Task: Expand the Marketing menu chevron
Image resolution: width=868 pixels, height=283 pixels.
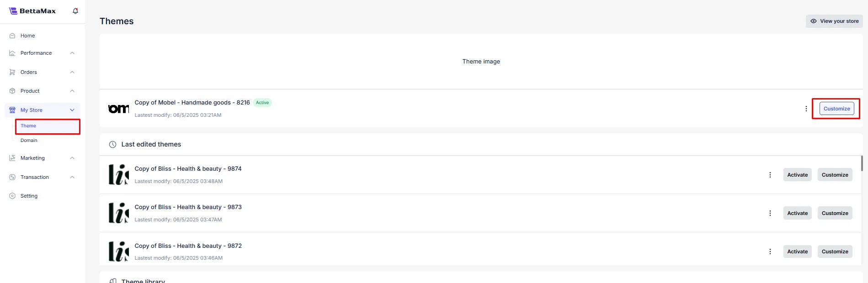Action: 72,158
